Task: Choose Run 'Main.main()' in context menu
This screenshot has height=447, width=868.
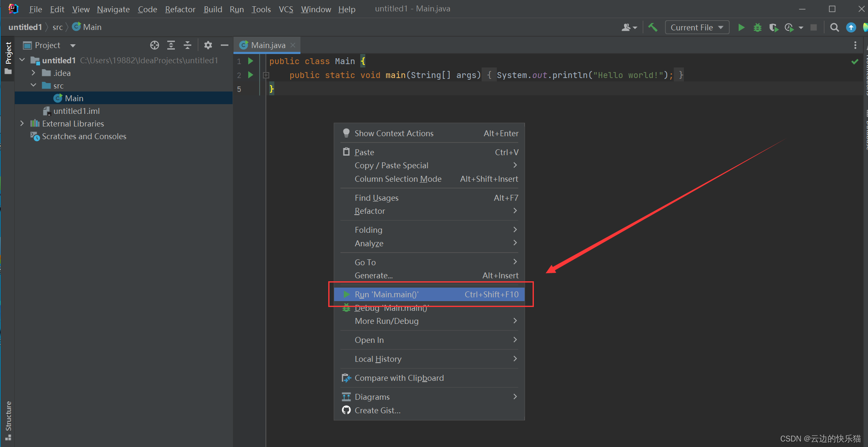Action: coord(429,294)
